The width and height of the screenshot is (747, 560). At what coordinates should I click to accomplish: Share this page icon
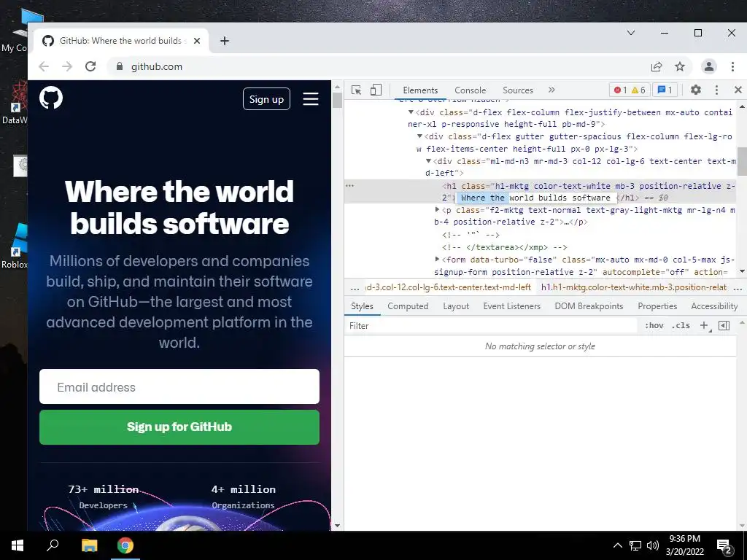click(x=657, y=66)
